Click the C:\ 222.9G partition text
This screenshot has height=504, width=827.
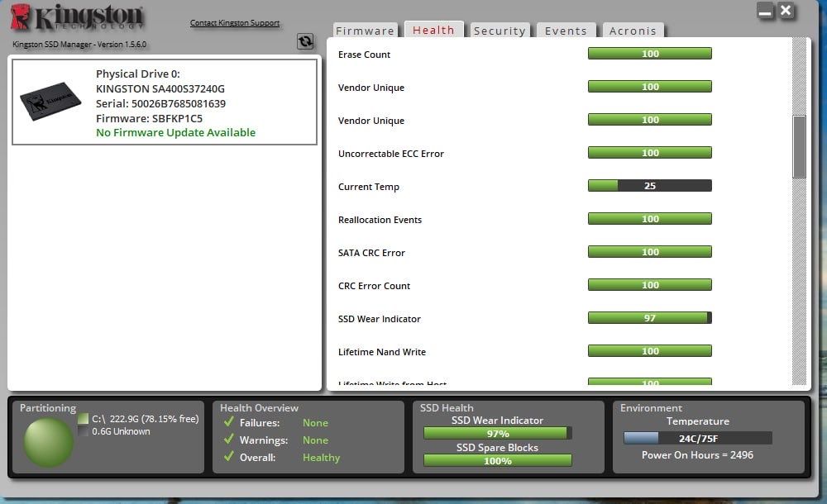click(x=146, y=419)
